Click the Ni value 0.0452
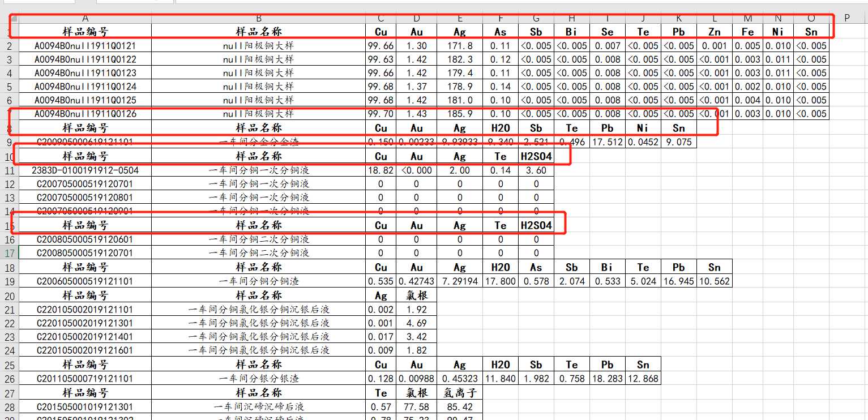Image resolution: width=868 pixels, height=420 pixels. coord(643,142)
